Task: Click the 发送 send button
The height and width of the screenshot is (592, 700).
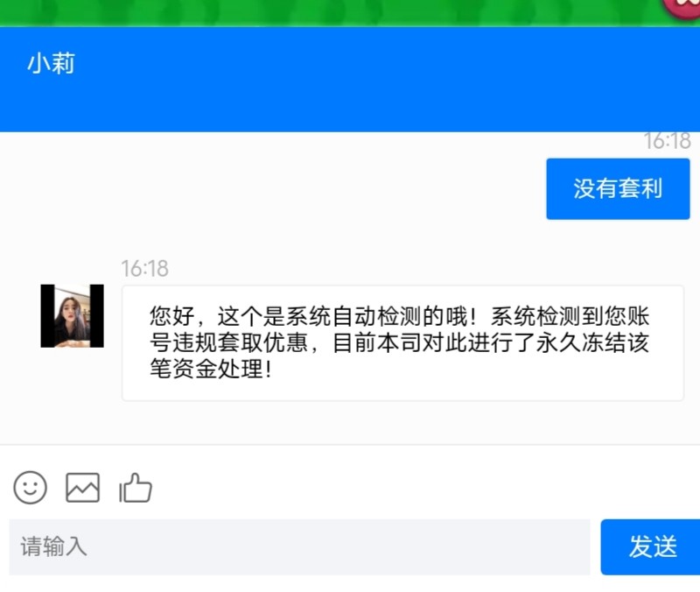Action: [650, 546]
